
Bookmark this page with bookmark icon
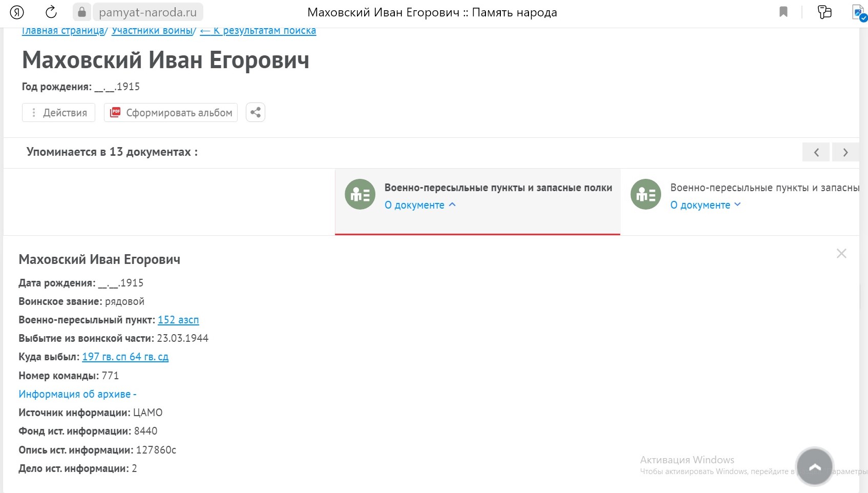click(783, 12)
